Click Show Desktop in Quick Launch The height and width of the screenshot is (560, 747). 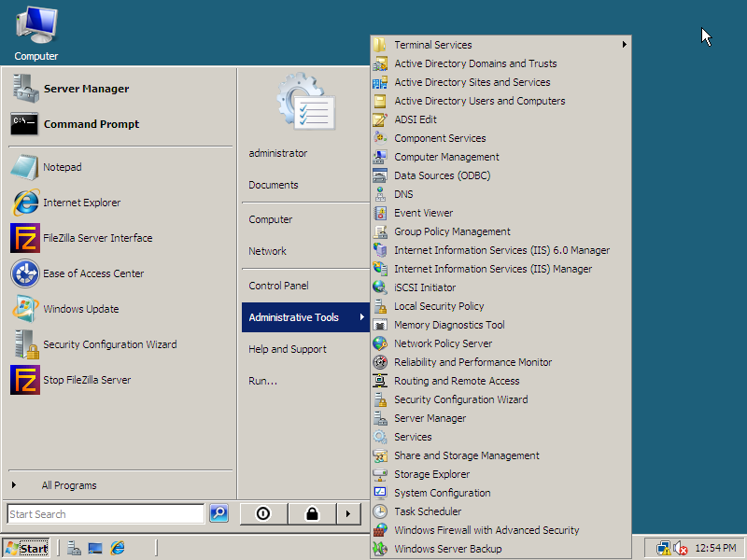(95, 549)
